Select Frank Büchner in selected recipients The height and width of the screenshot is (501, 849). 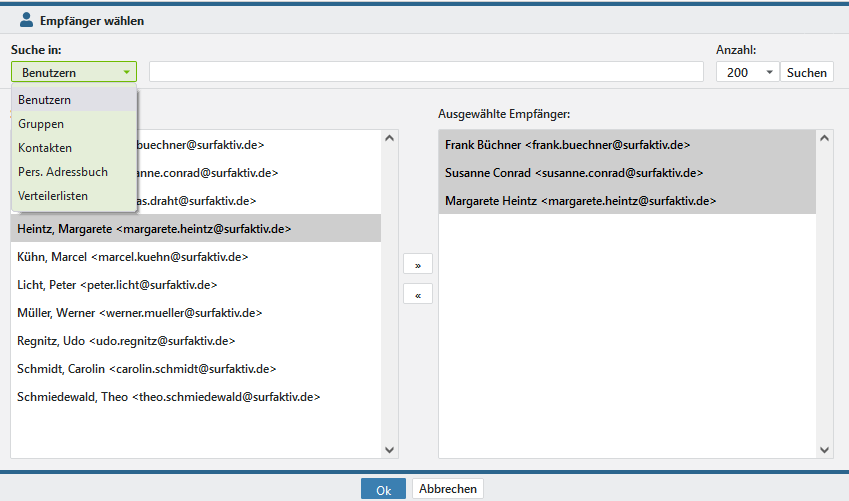[567, 145]
